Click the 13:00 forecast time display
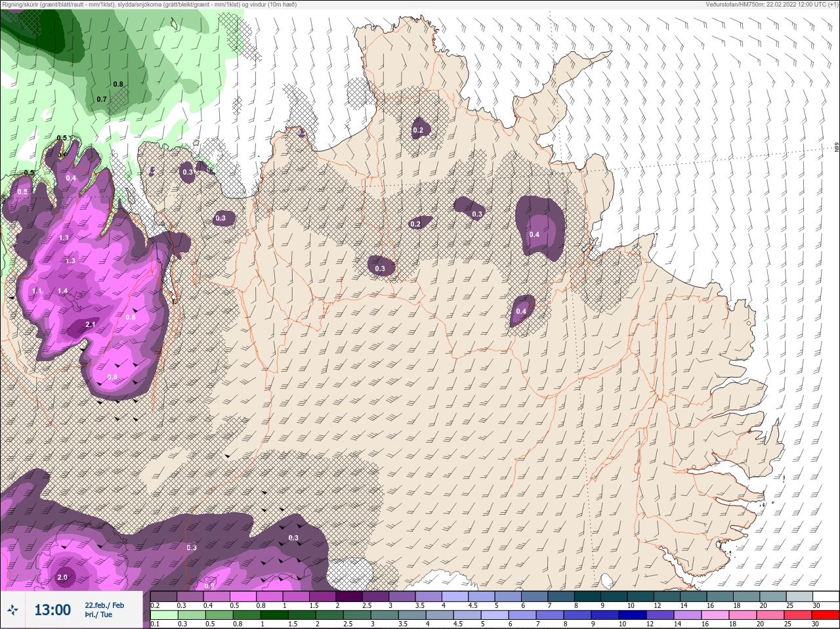The image size is (840, 629). point(52,610)
